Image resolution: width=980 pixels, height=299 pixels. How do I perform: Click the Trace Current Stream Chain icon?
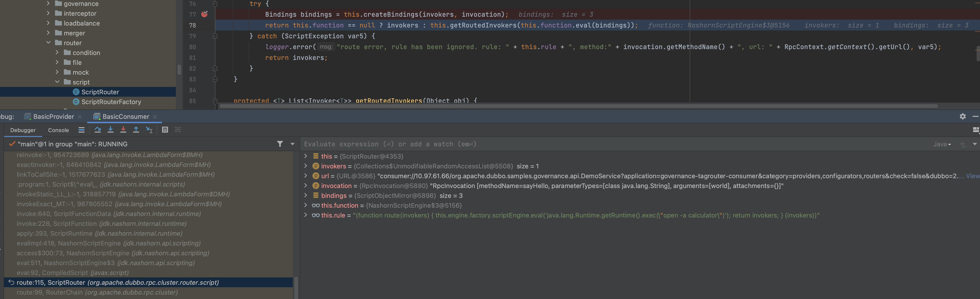pyautogui.click(x=178, y=130)
